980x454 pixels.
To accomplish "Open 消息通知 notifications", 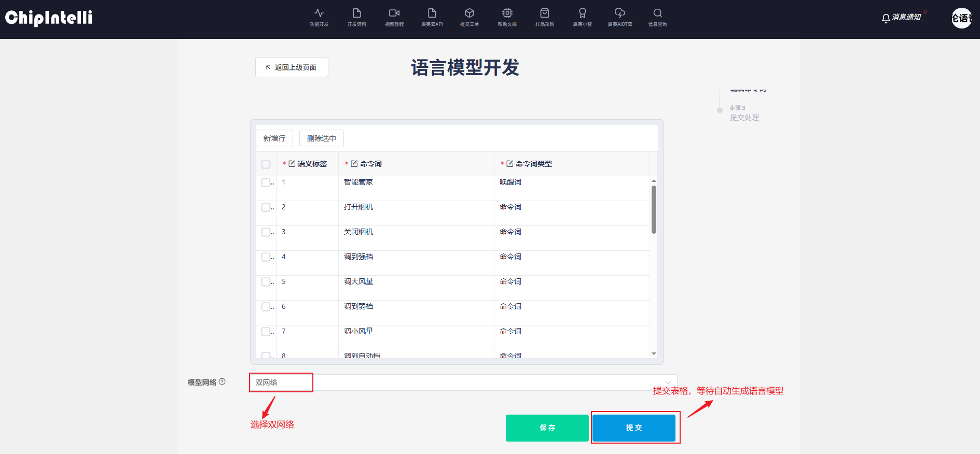I will 901,18.
